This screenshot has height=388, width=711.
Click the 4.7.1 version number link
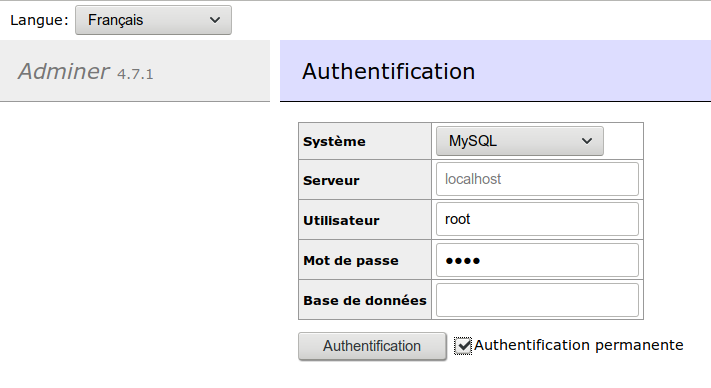[x=135, y=74]
